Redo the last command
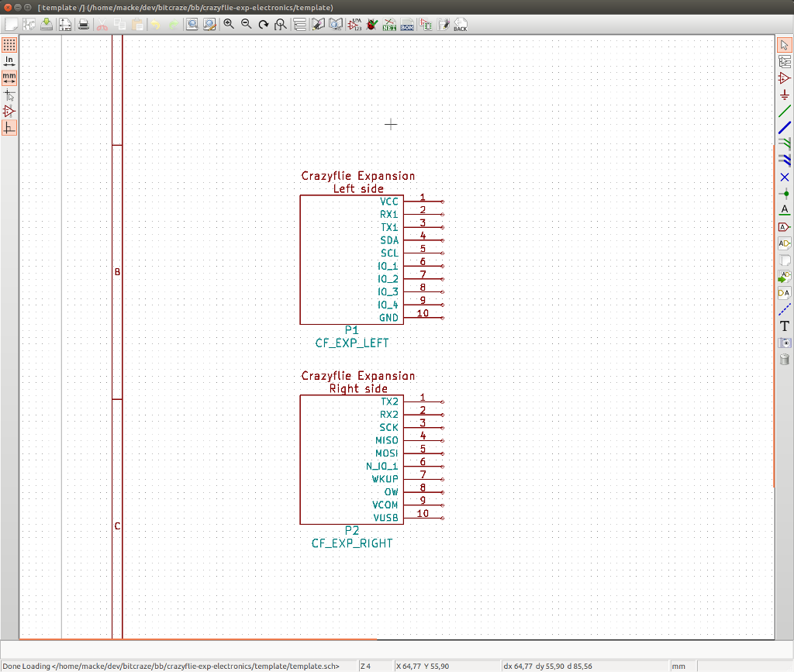 pos(173,24)
